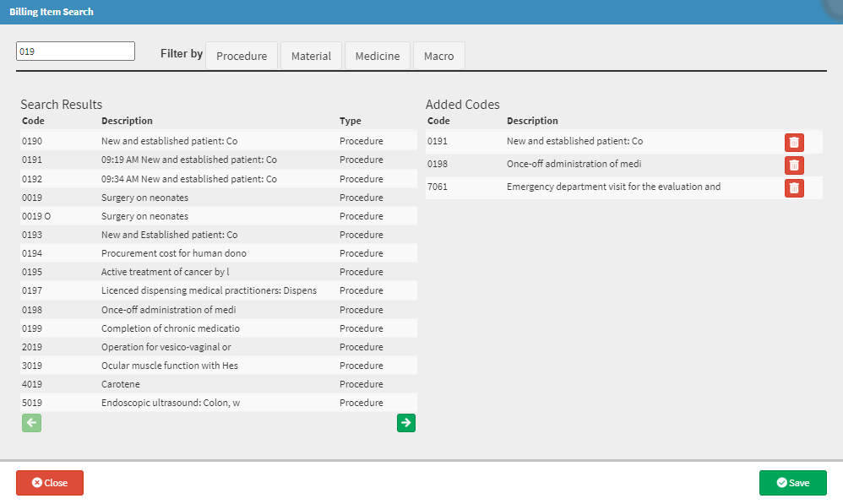Go to next page of search results
The height and width of the screenshot is (504, 843).
pyautogui.click(x=406, y=423)
